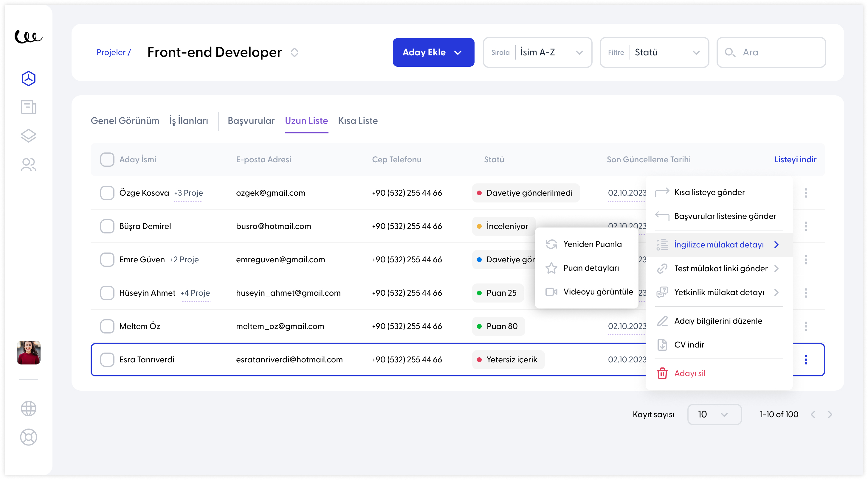
Task: Click the Yetersiz içerik status badge
Action: click(x=508, y=359)
